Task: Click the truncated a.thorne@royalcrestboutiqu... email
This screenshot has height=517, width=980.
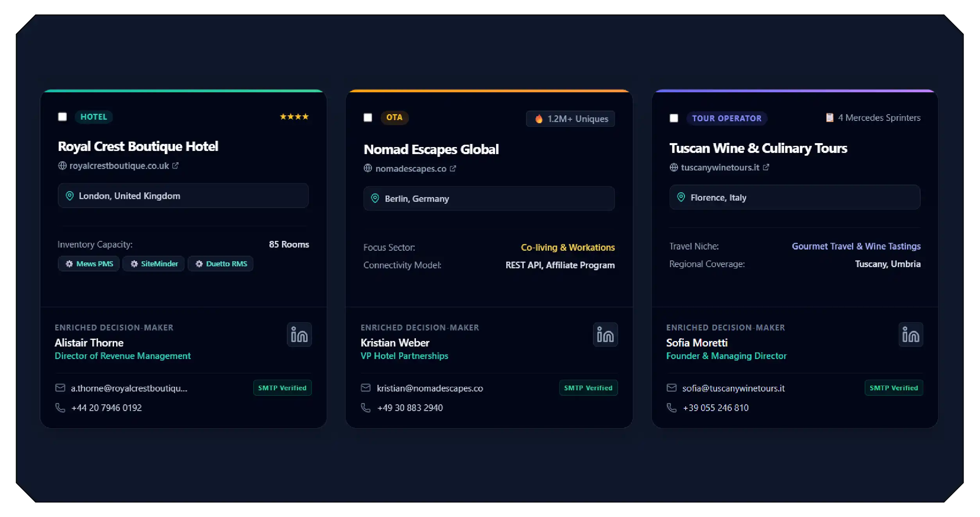Action: (129, 388)
